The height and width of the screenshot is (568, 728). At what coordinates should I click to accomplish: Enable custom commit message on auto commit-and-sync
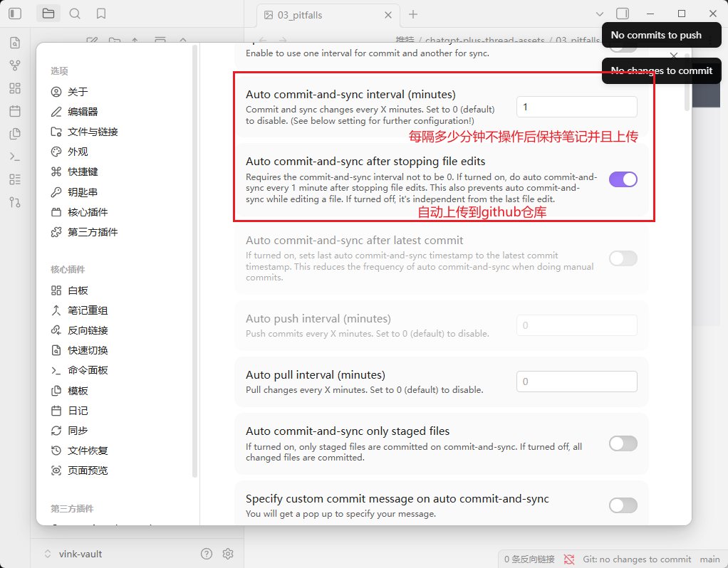(x=623, y=505)
